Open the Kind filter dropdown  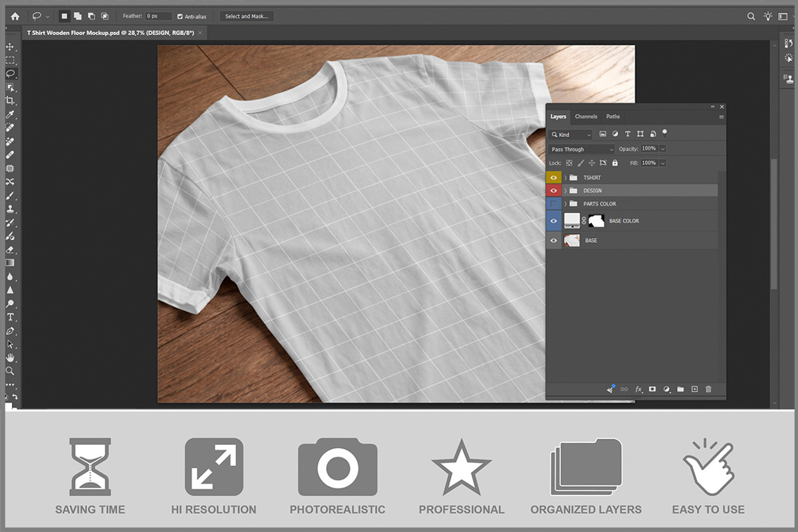(x=571, y=134)
